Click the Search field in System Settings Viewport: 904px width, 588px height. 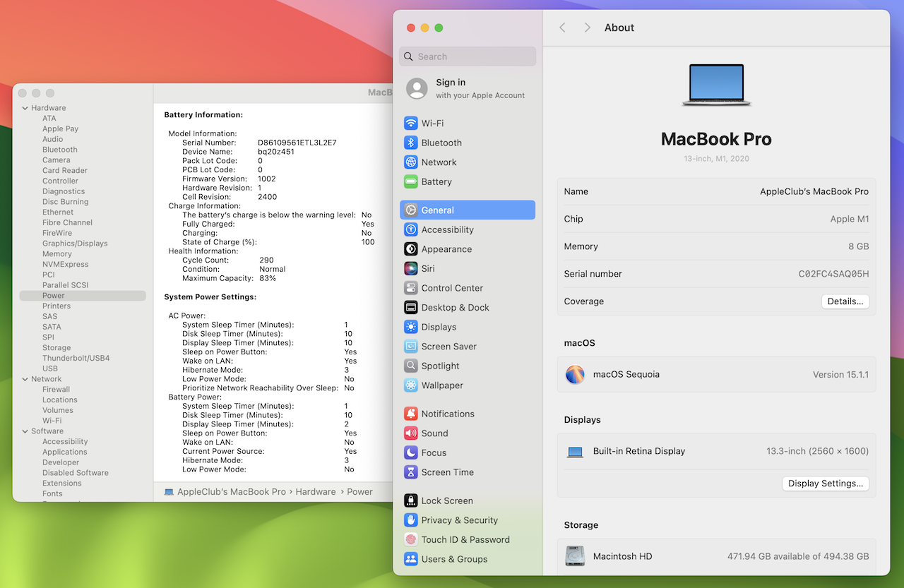[468, 56]
